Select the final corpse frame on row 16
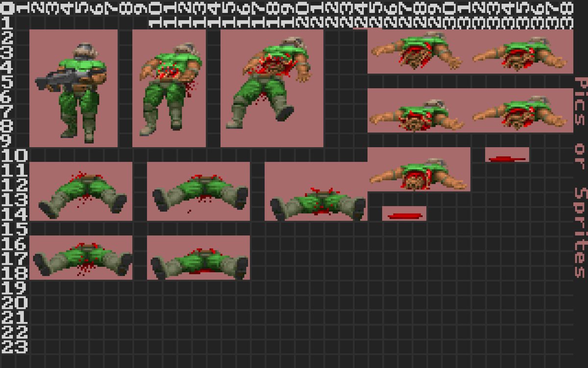Screen dimensions: 588x368 coord(198,258)
